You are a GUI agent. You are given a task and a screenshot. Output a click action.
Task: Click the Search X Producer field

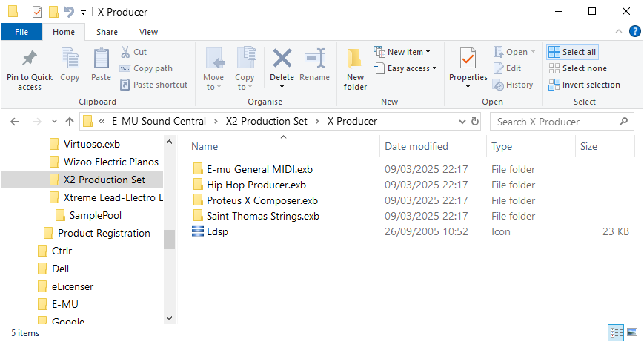tap(562, 122)
